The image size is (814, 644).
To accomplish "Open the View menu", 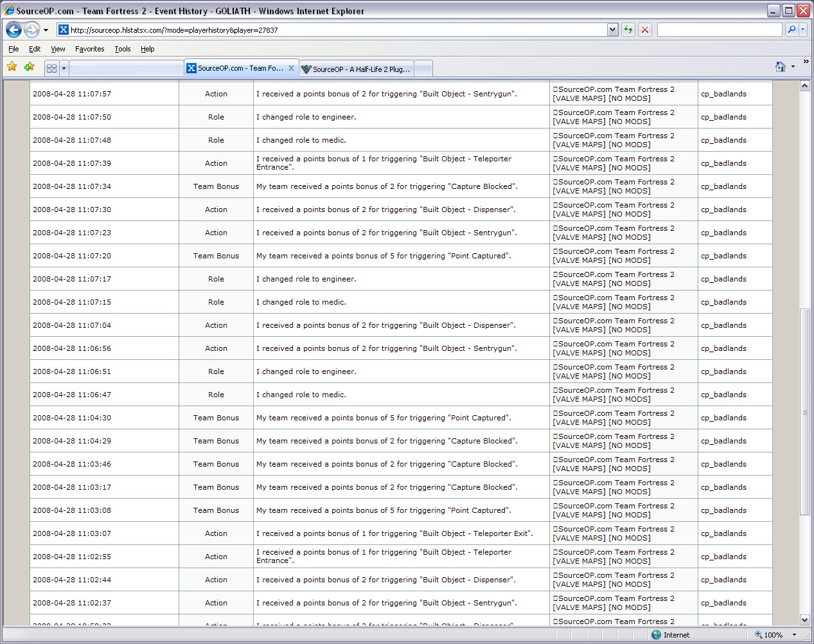I will 58,49.
